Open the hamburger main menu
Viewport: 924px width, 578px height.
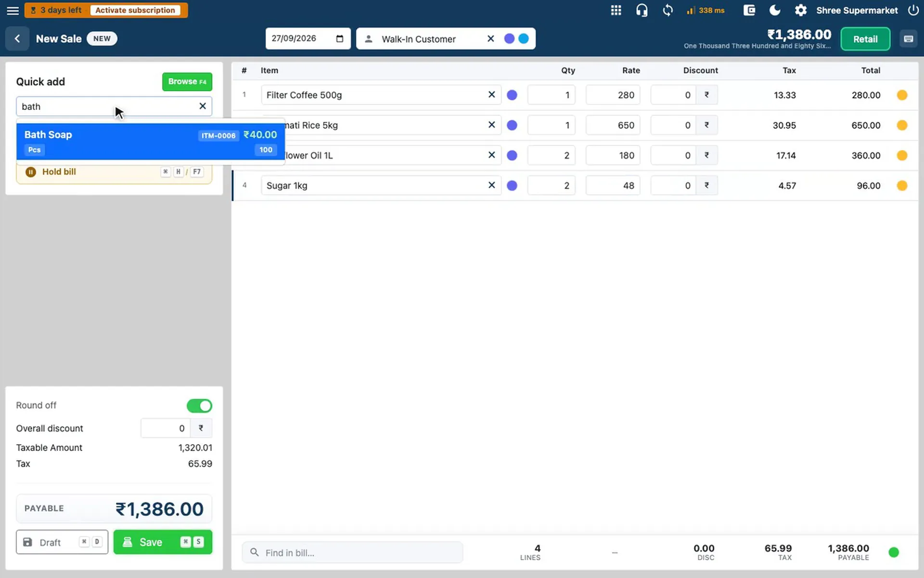click(13, 10)
